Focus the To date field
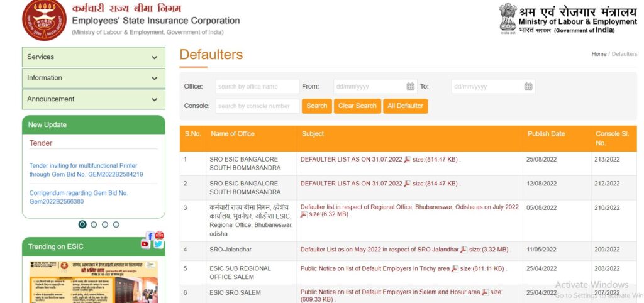Screen dimensions: 644x303 pyautogui.click(x=493, y=87)
